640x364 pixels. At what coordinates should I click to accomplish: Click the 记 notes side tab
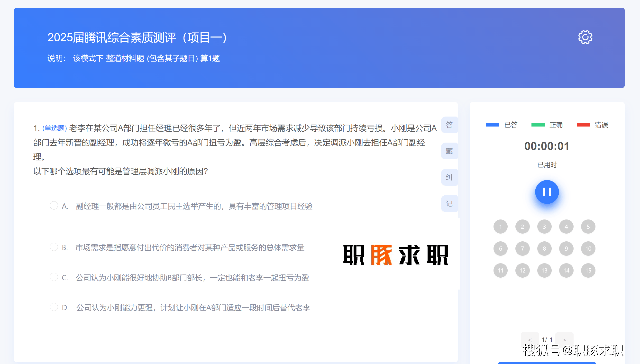[x=449, y=203]
